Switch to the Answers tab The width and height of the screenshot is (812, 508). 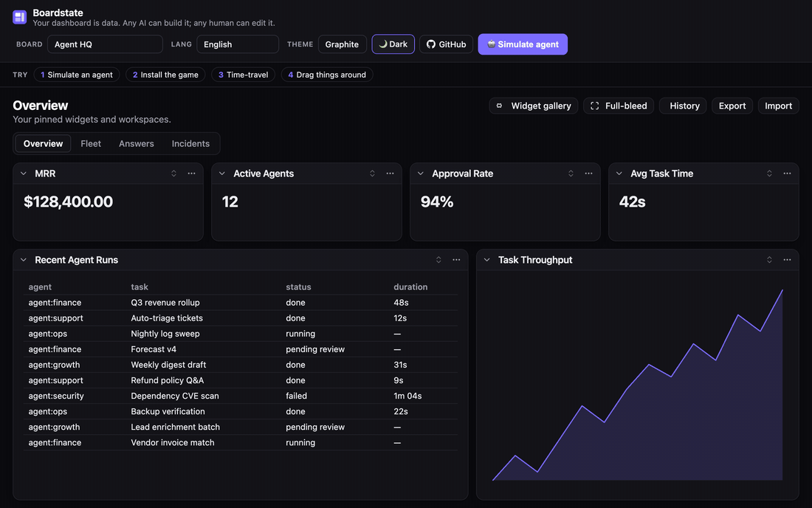coord(137,143)
